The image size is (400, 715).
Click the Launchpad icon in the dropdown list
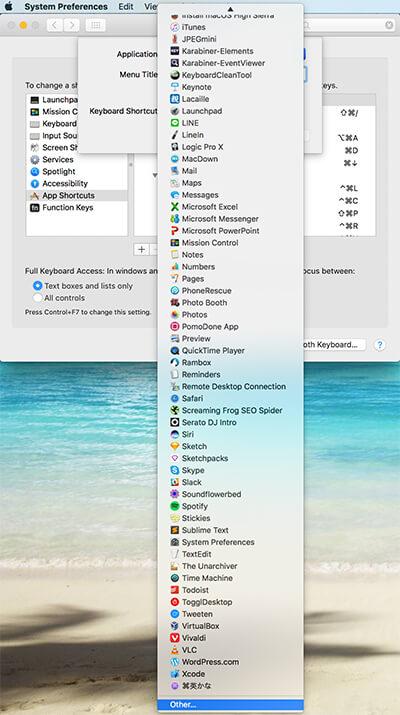coord(174,111)
